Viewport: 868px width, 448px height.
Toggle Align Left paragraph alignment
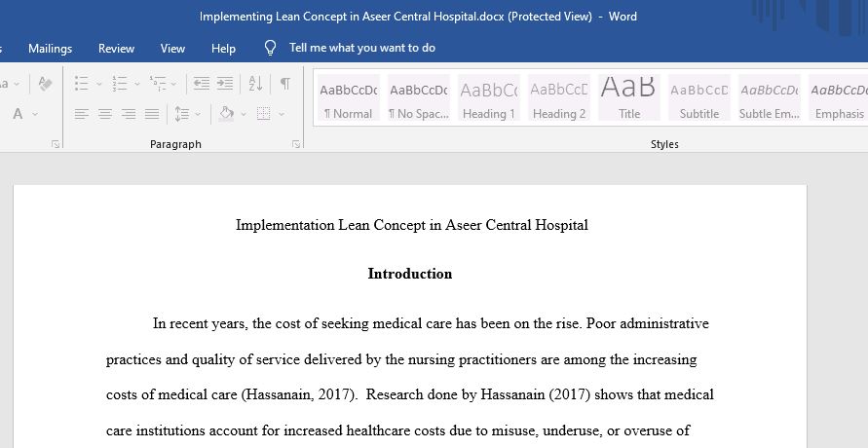82,114
